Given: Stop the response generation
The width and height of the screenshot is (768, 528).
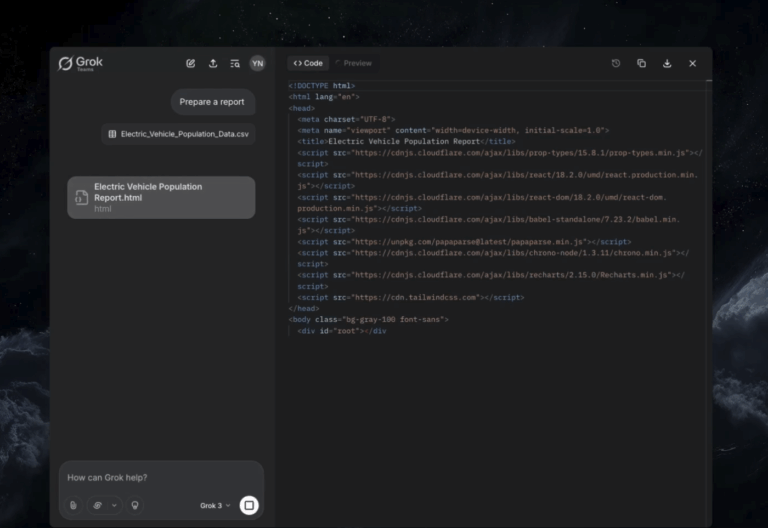Looking at the screenshot, I should tap(249, 505).
